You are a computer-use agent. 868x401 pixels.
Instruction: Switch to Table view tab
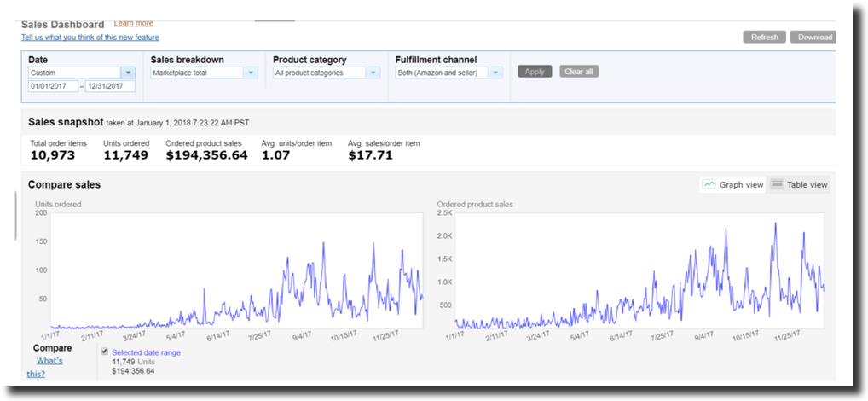tap(799, 185)
